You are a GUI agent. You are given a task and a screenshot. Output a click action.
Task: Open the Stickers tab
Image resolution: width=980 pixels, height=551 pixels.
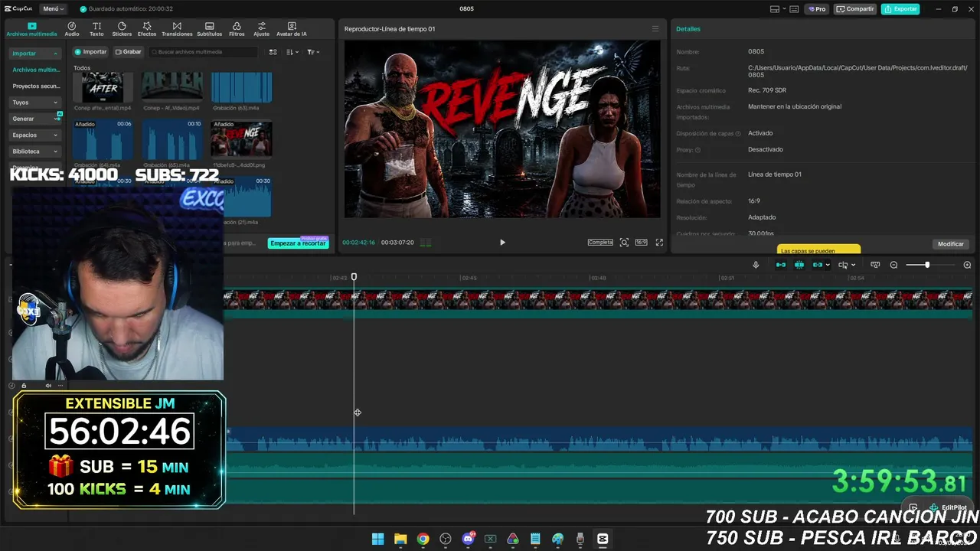point(122,29)
